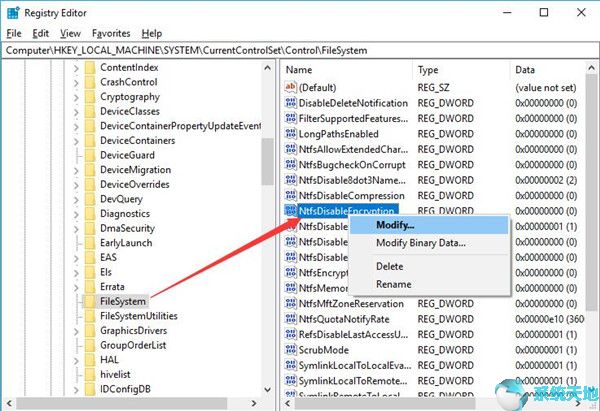600x411 pixels.
Task: Select the NtfsDisableEncryption value name
Action: pyautogui.click(x=346, y=211)
